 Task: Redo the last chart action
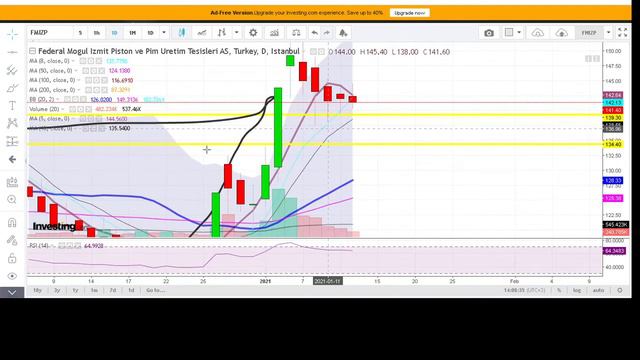pos(327,33)
